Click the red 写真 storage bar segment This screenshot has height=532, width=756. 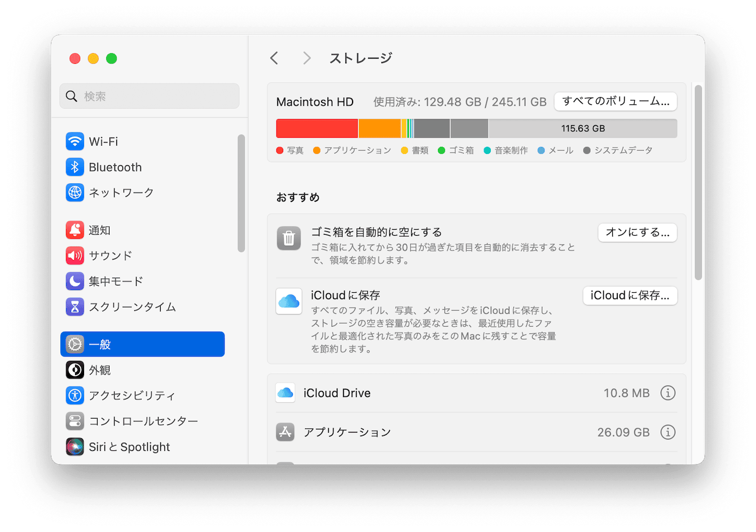click(317, 129)
